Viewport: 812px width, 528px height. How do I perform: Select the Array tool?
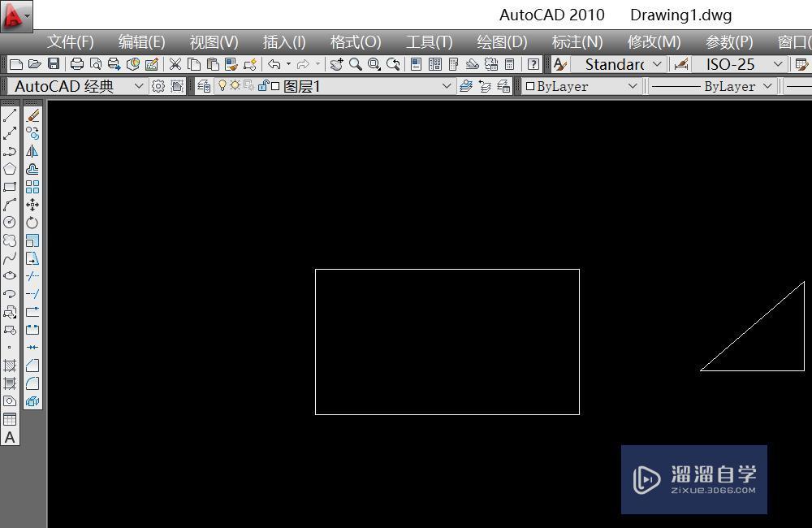32,187
